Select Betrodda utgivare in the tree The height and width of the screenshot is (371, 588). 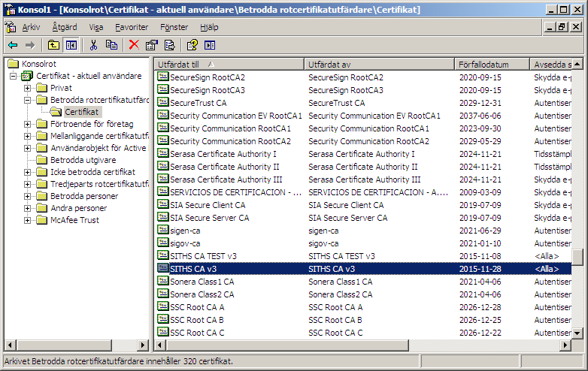point(83,160)
